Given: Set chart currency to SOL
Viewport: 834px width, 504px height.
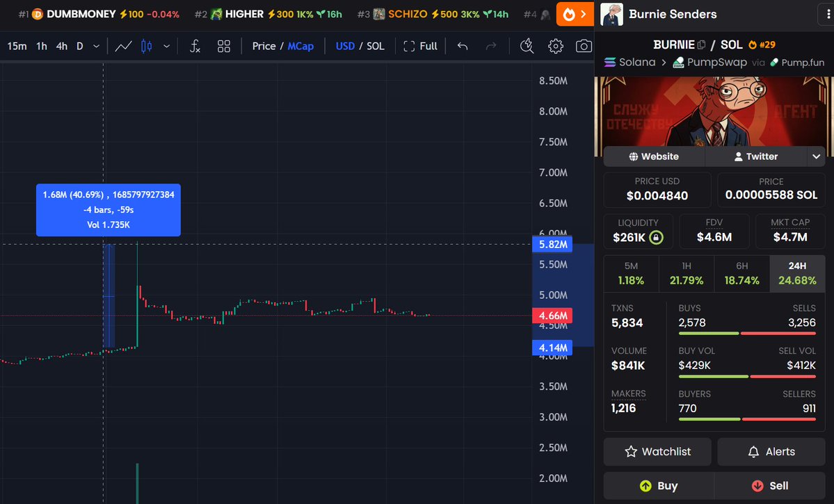Looking at the screenshot, I should click(376, 47).
